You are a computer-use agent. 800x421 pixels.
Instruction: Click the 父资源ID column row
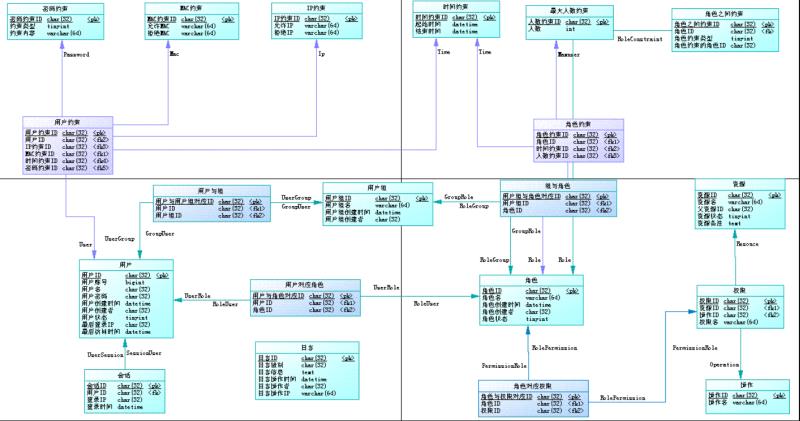coord(739,209)
